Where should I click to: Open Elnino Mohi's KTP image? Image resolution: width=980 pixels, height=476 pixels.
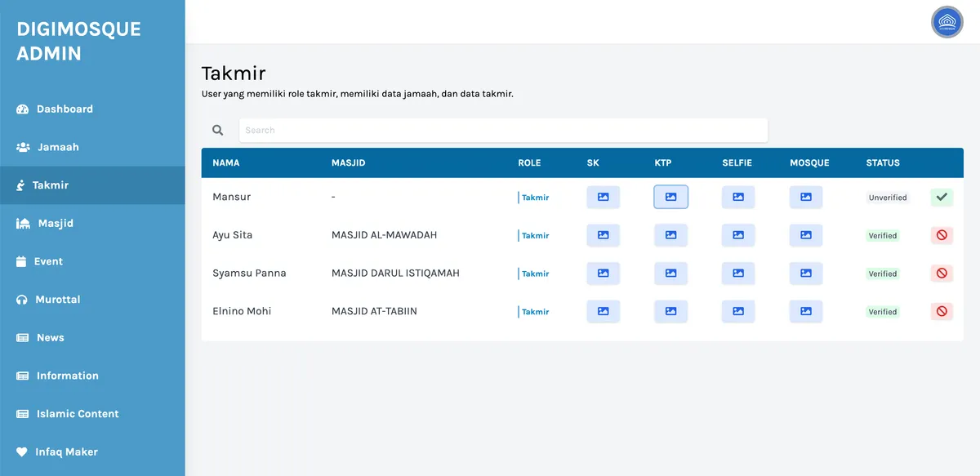point(670,311)
